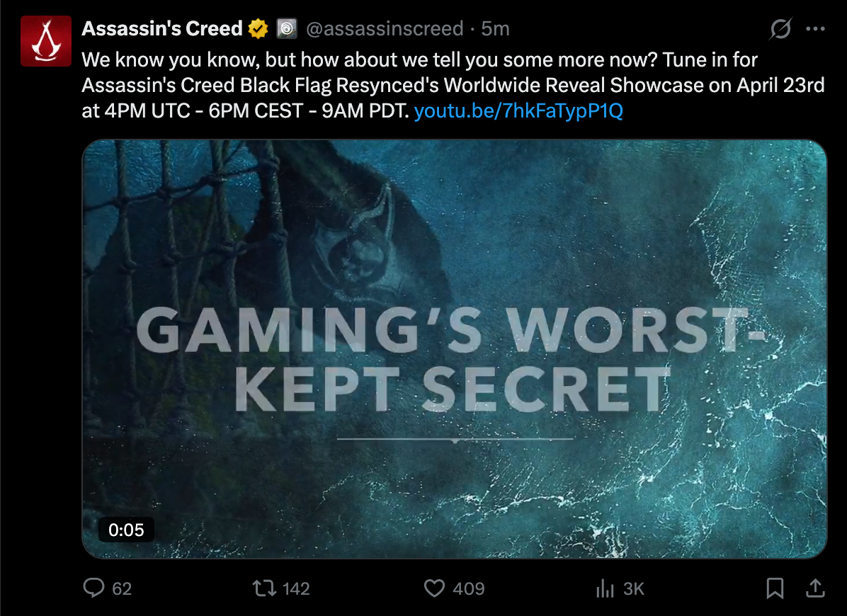This screenshot has width=847, height=616.
Task: Open the three-dot more options menu
Action: (816, 29)
